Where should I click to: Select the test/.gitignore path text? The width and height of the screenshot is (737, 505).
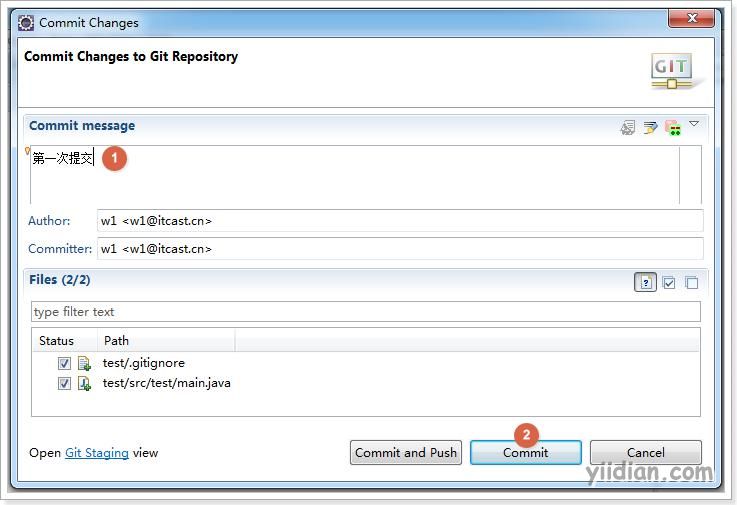[143, 363]
